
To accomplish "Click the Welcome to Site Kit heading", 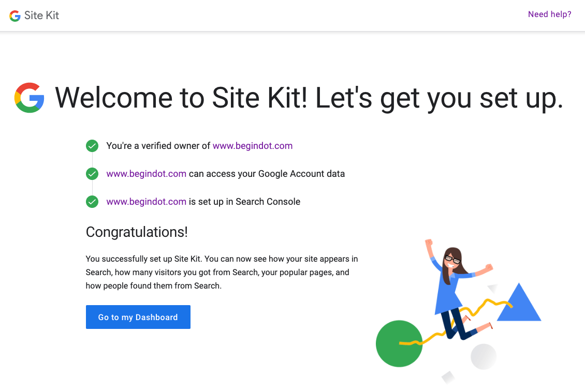I will (x=309, y=98).
